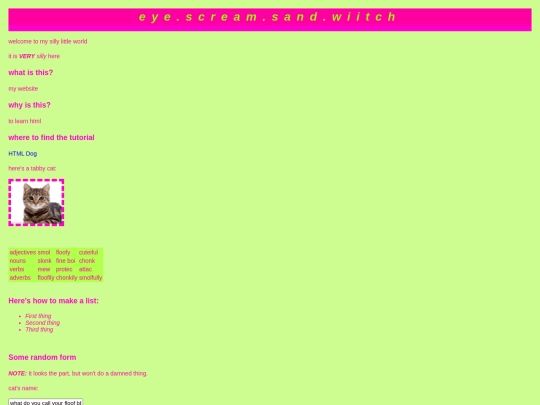This screenshot has width=540, height=405.
Task: Click "Here's how to make a list:" heading
Action: pyautogui.click(x=53, y=301)
